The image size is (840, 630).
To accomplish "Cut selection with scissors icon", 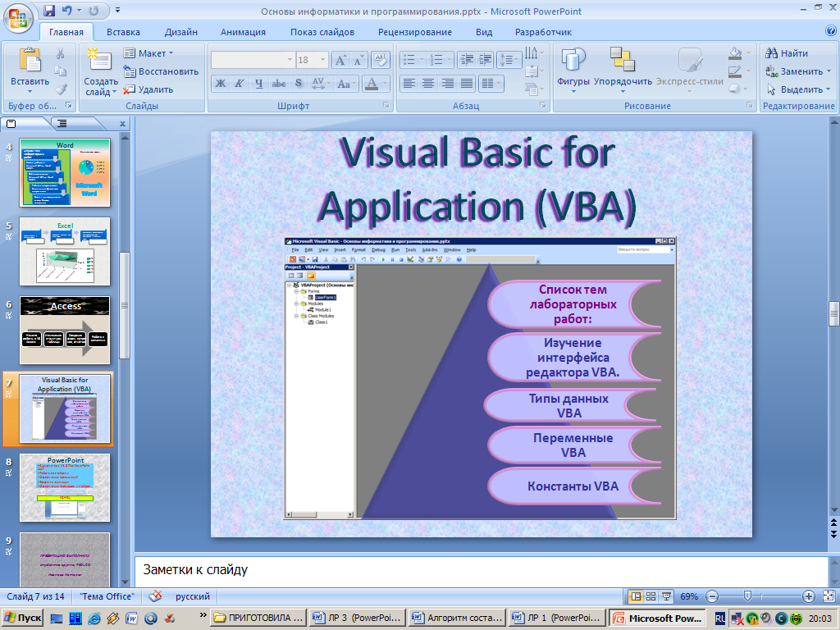I will pyautogui.click(x=61, y=53).
